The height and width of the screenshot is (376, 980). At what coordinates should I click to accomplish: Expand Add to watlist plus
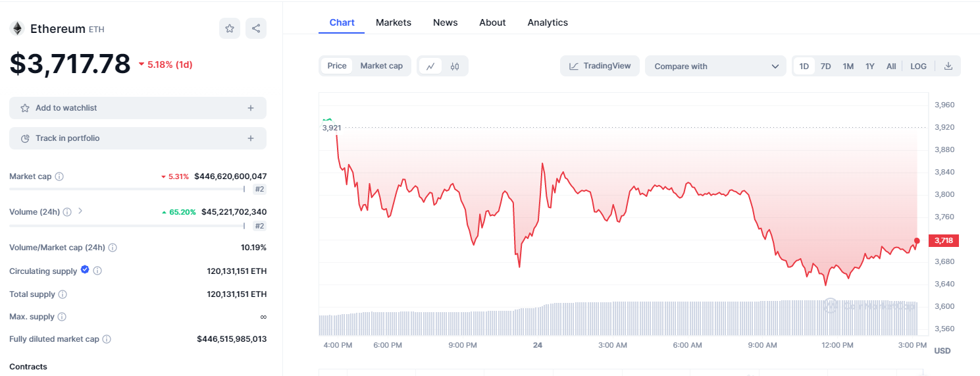[x=251, y=108]
